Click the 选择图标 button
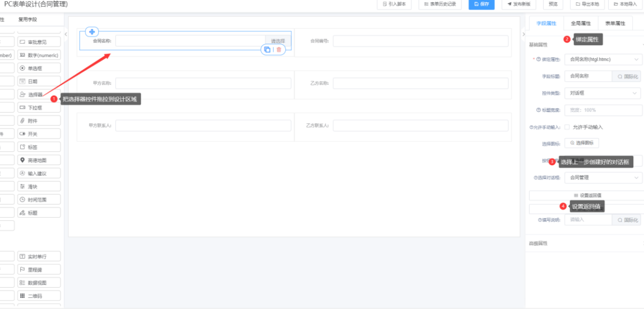 [582, 143]
